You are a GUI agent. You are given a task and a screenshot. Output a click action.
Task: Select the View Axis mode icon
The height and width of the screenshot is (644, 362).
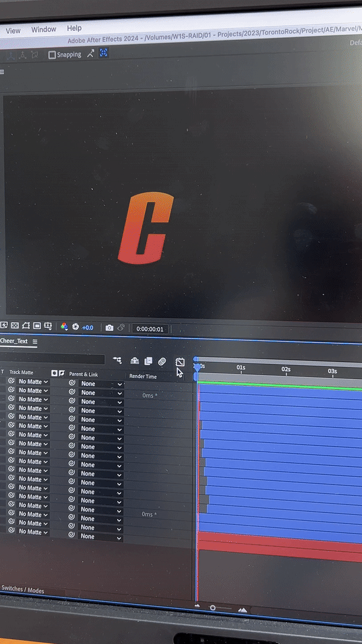tap(34, 55)
